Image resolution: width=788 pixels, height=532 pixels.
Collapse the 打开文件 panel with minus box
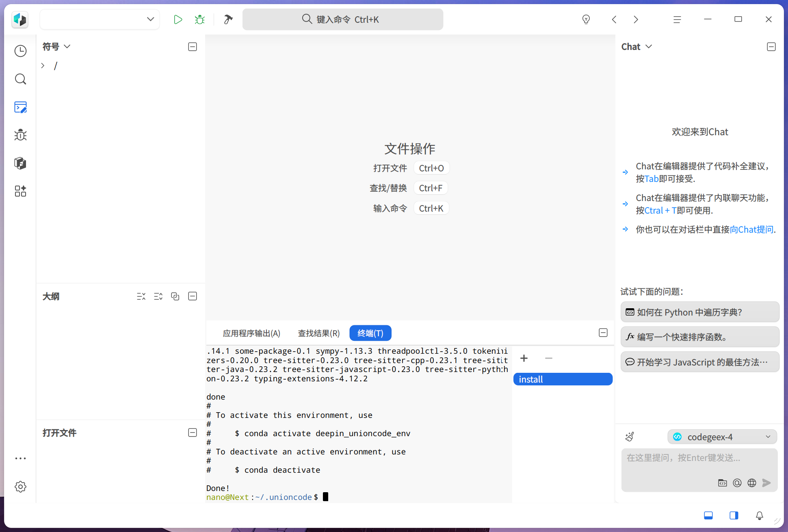click(x=193, y=433)
